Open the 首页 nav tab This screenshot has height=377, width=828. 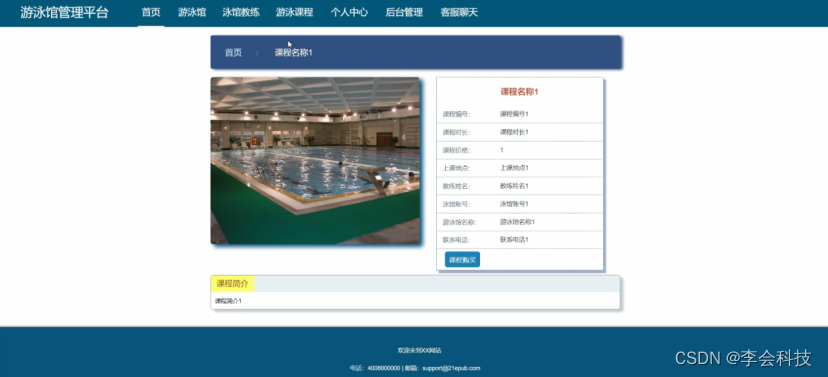coord(151,13)
